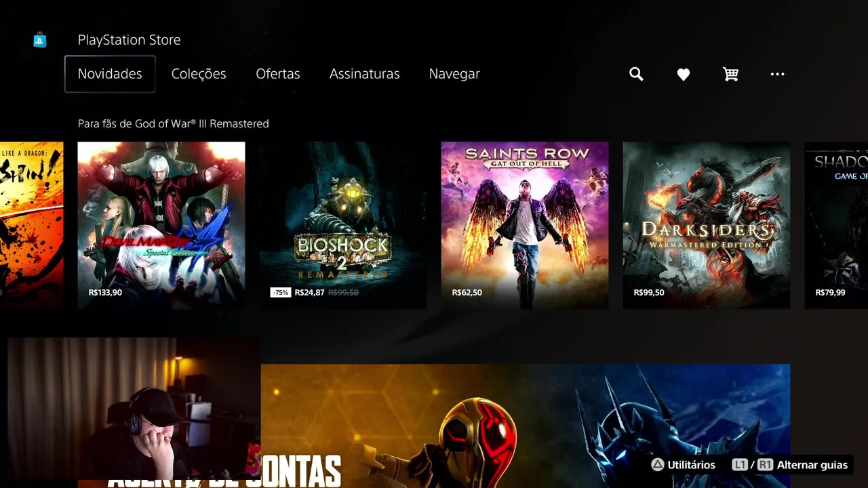Click the -75% discount badge on BioShock 2

click(x=280, y=293)
